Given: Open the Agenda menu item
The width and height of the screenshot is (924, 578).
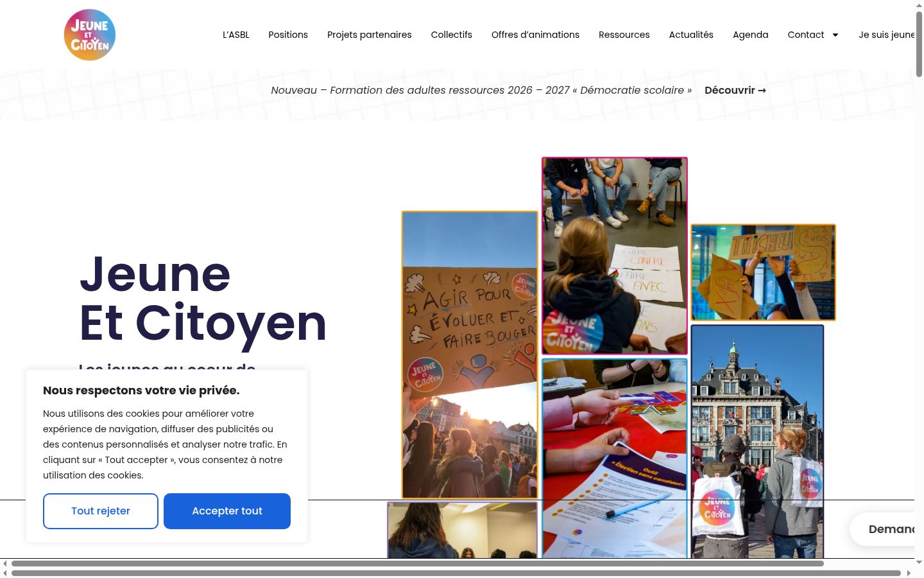Looking at the screenshot, I should pos(751,35).
